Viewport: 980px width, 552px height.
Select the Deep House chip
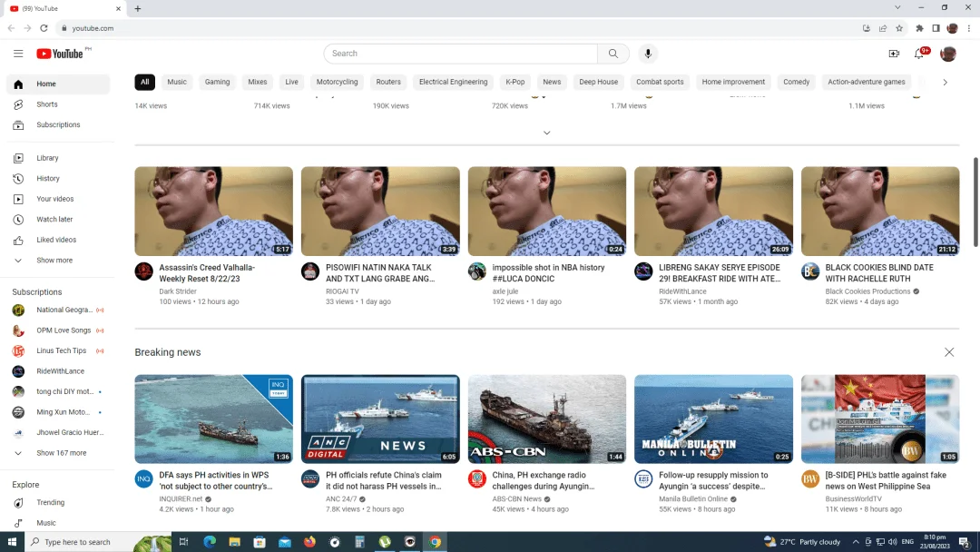(598, 82)
